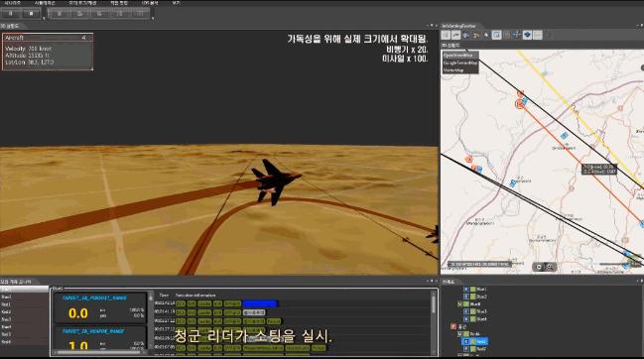
Task: Collapse the blue subgroup above Blue3
Action: pyautogui.click(x=459, y=304)
